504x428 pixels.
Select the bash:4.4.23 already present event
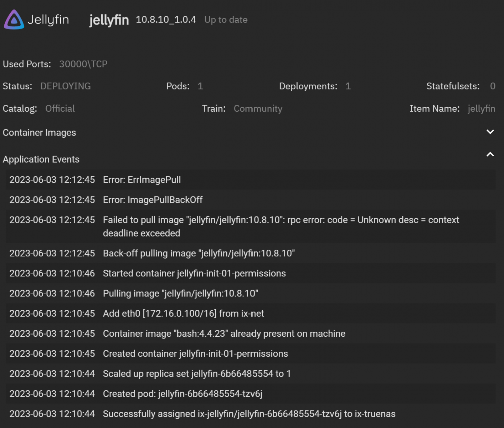(x=251, y=333)
